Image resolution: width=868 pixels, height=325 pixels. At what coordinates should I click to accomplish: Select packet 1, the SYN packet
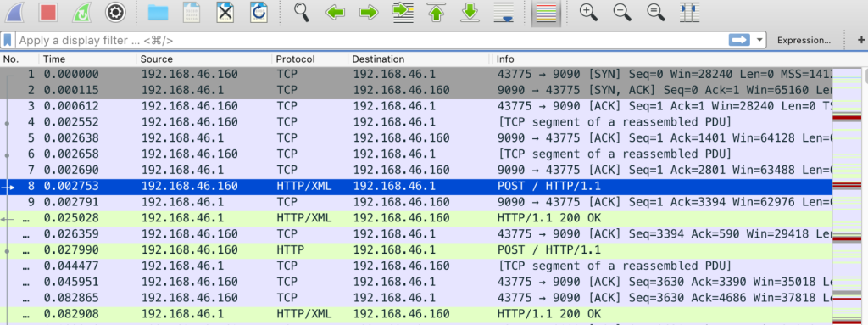[x=415, y=75]
